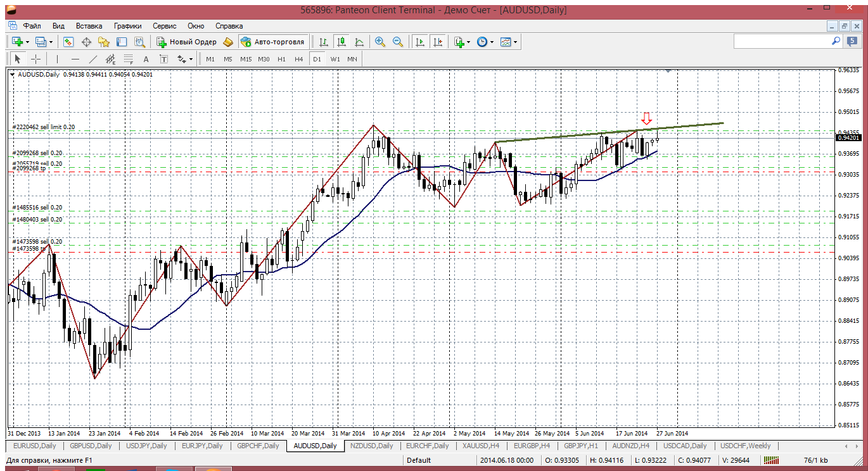Draw a trendline with the toolbar tool

pyautogui.click(x=93, y=59)
